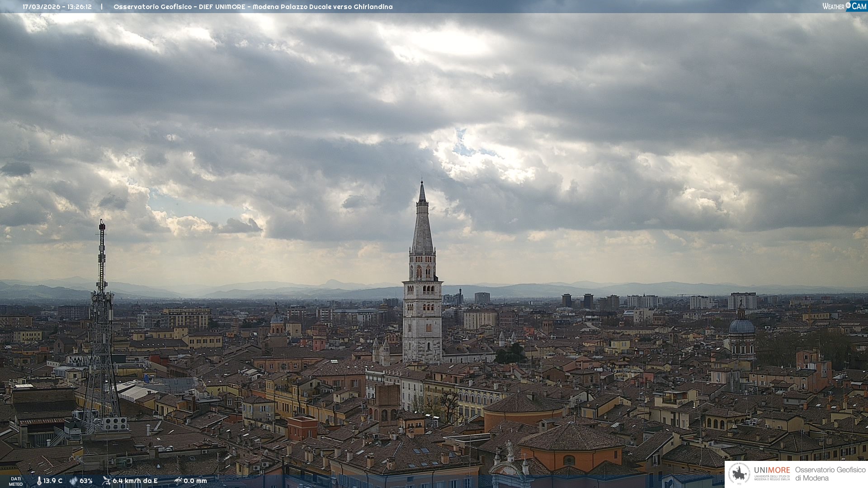Click the thermometer temperature icon

(x=39, y=481)
